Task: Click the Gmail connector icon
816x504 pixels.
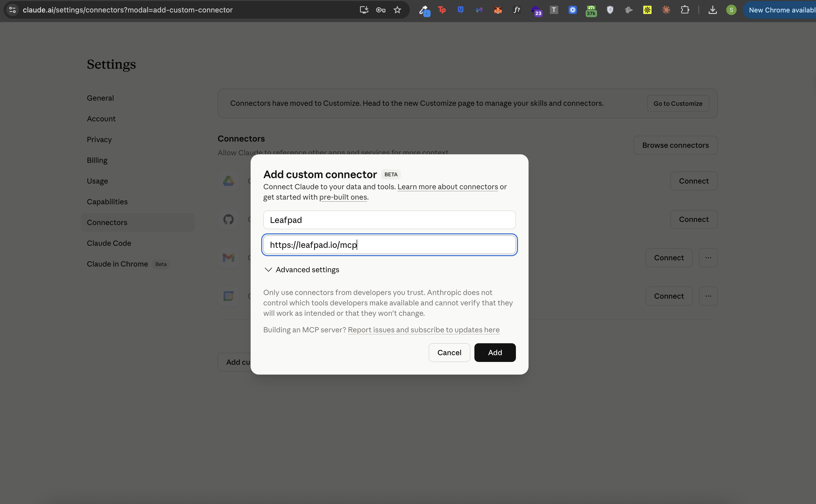Action: (229, 258)
